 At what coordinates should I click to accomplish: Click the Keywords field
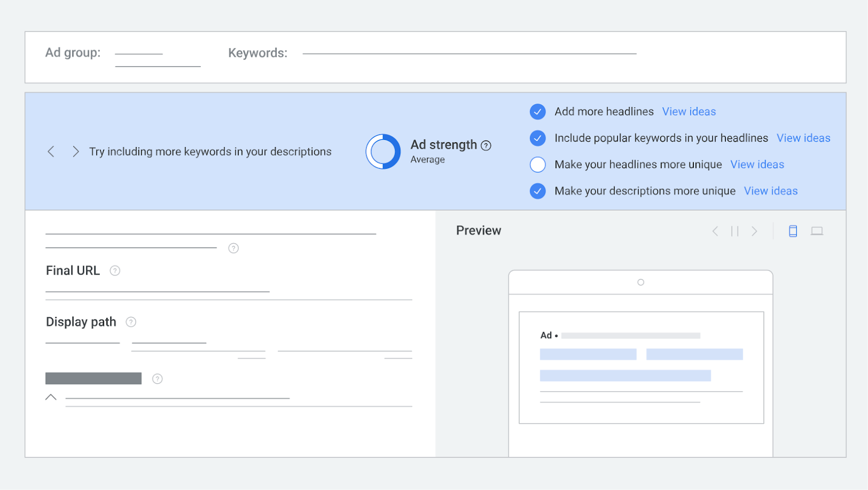click(469, 54)
